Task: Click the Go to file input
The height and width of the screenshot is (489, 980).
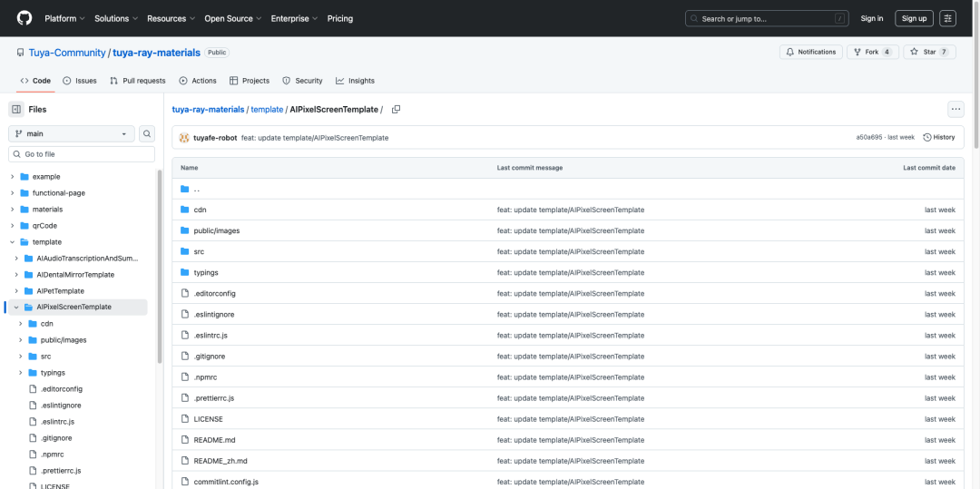Action: click(82, 154)
